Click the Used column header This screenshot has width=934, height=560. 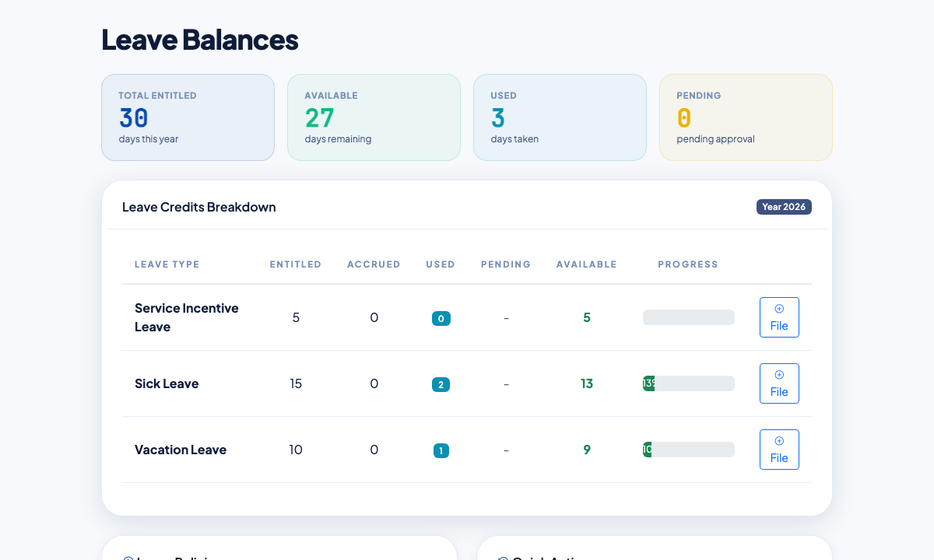[x=441, y=264]
